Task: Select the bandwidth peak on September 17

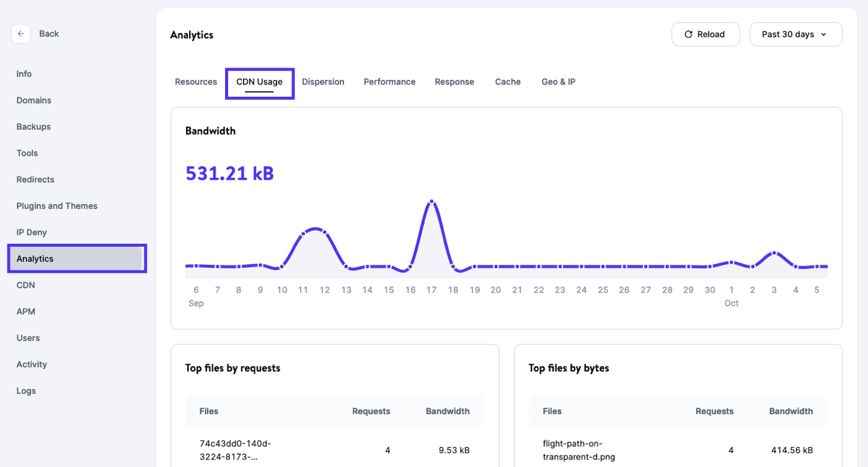Action: [432, 200]
